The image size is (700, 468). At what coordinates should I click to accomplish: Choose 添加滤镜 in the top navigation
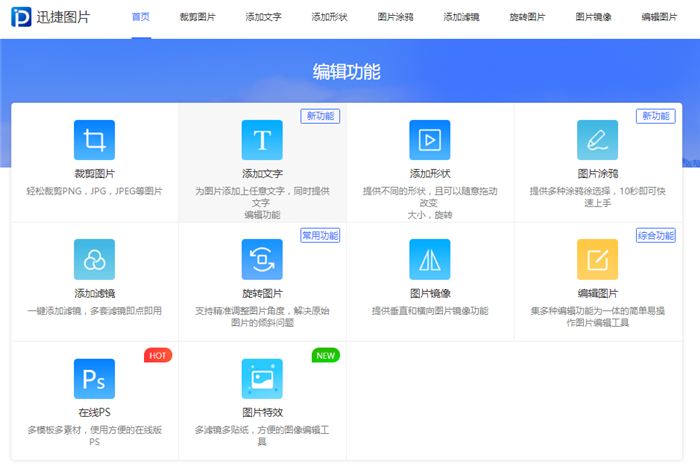[x=461, y=17]
